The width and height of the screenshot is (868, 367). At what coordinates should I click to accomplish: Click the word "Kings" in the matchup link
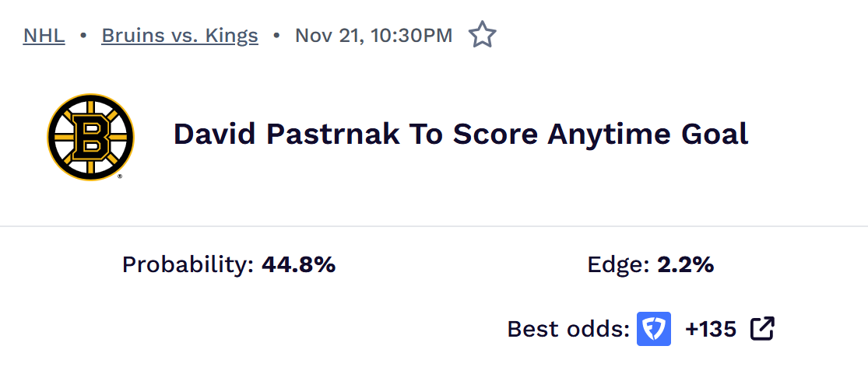point(234,36)
